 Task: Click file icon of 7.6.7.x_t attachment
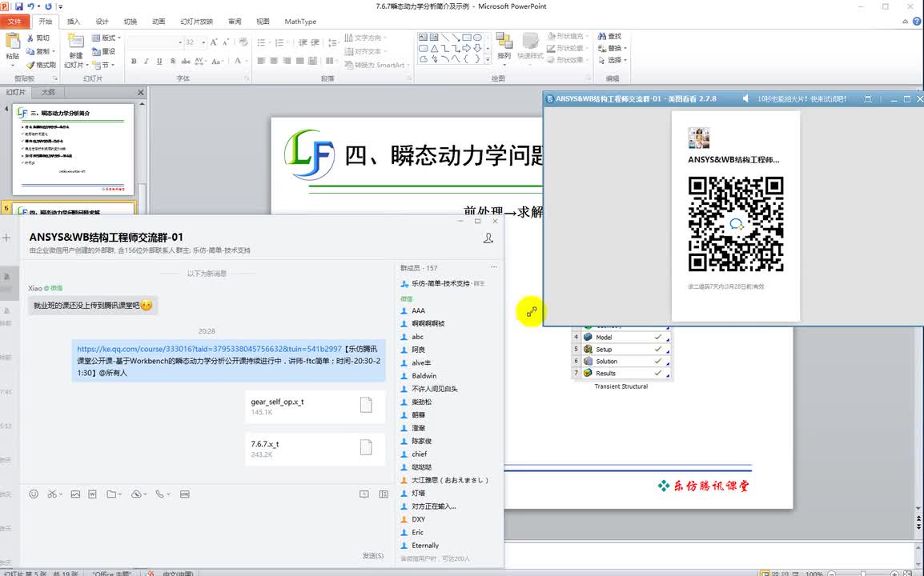click(366, 447)
